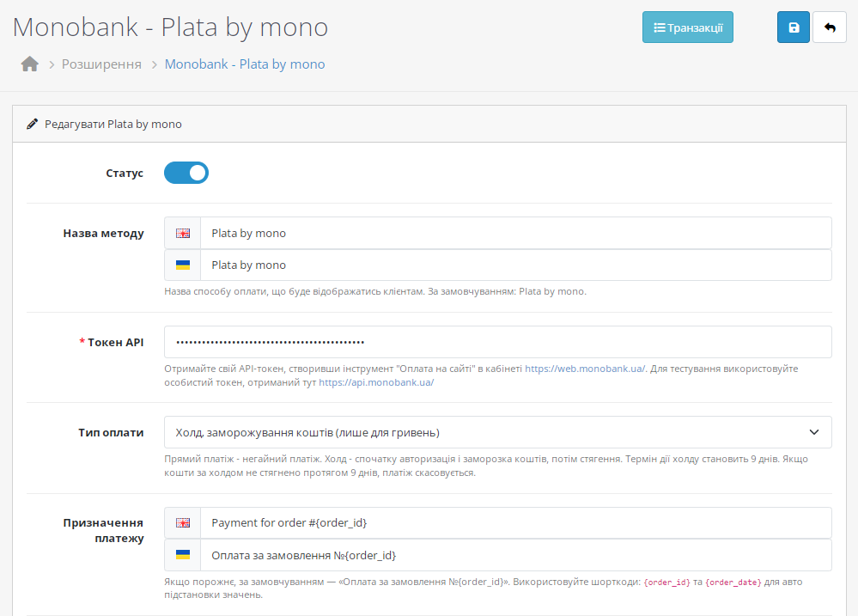Select the {order_id} shortcode text
858x616 pixels.
coord(667,582)
